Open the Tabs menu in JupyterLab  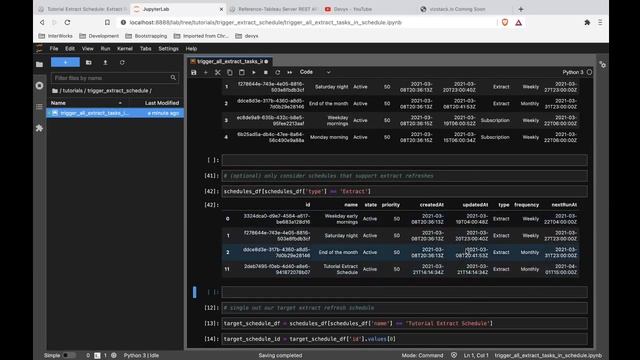pyautogui.click(x=145, y=49)
